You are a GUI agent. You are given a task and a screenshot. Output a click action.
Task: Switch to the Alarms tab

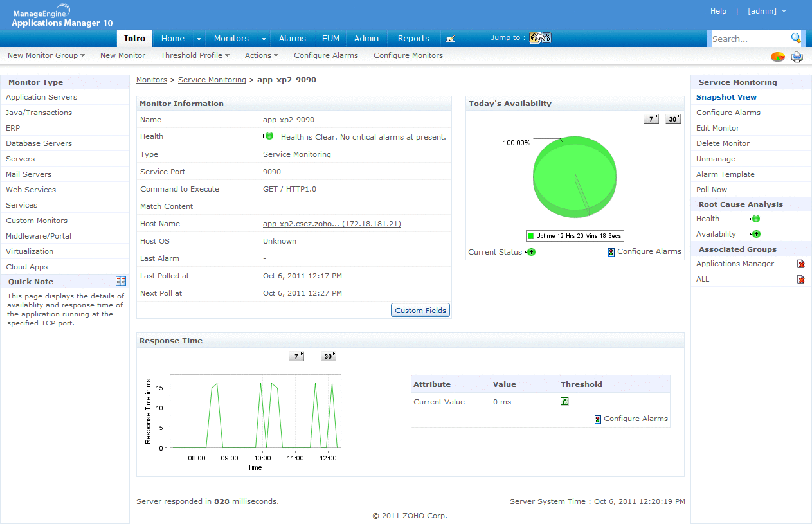[x=293, y=39]
